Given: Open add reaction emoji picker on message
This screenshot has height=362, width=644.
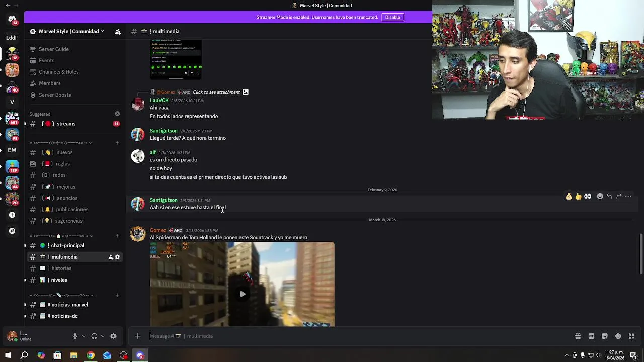Looking at the screenshot, I should tap(600, 196).
